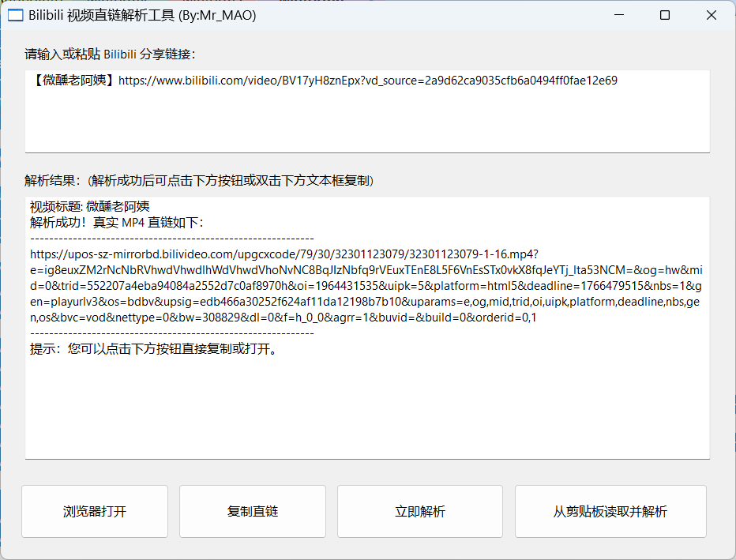Start parsing with the 立即解析 button
736x560 pixels.
(x=419, y=512)
